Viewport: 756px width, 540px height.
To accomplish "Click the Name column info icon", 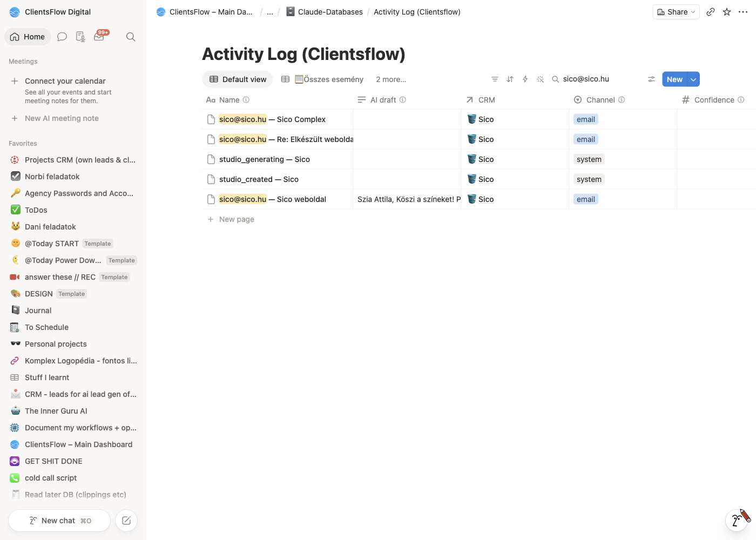I will coord(246,100).
